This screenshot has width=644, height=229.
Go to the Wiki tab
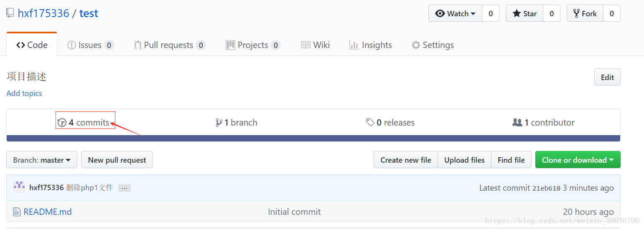click(316, 45)
